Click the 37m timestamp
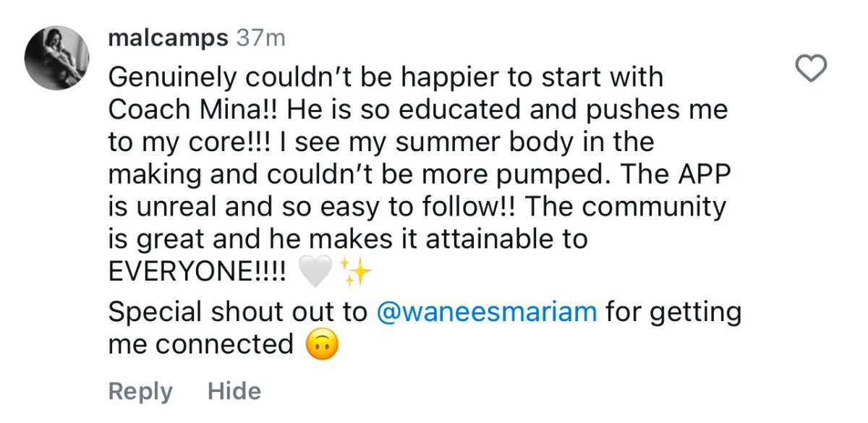868x423 pixels. pos(261,39)
